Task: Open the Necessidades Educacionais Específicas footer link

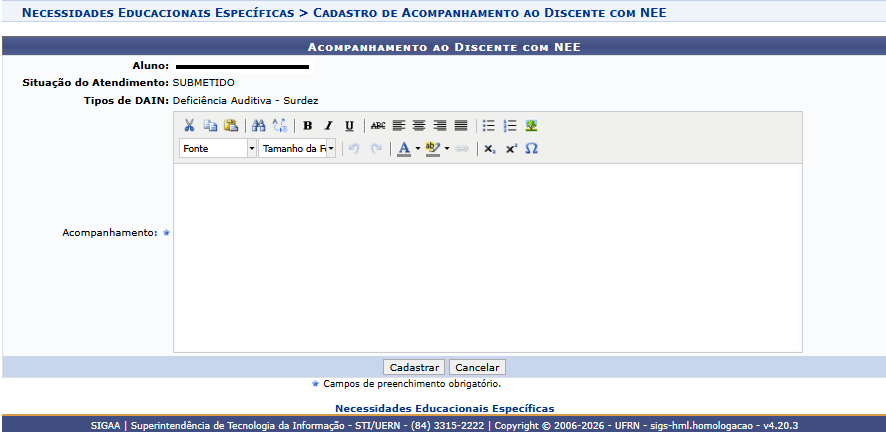Action: [445, 408]
